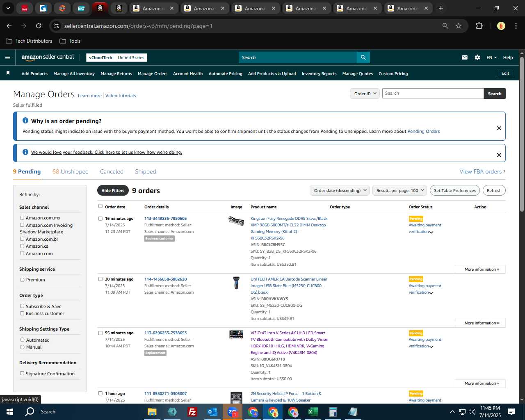Select the Automated shipping settings radio
The width and height of the screenshot is (525, 420).
[22, 340]
